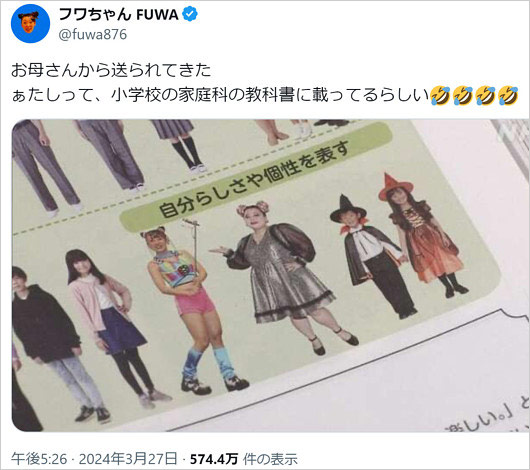Click the second laughing emoji
The width and height of the screenshot is (530, 470).
(x=463, y=96)
